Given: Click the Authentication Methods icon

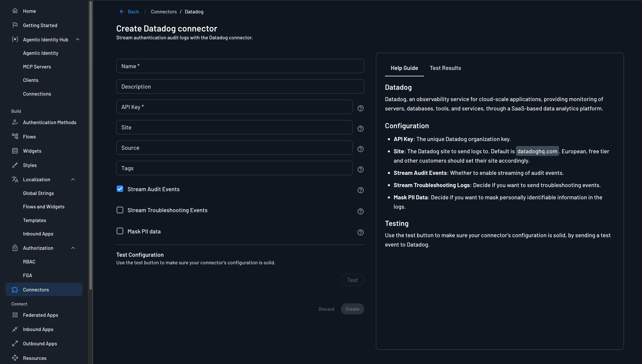Looking at the screenshot, I should tap(15, 122).
